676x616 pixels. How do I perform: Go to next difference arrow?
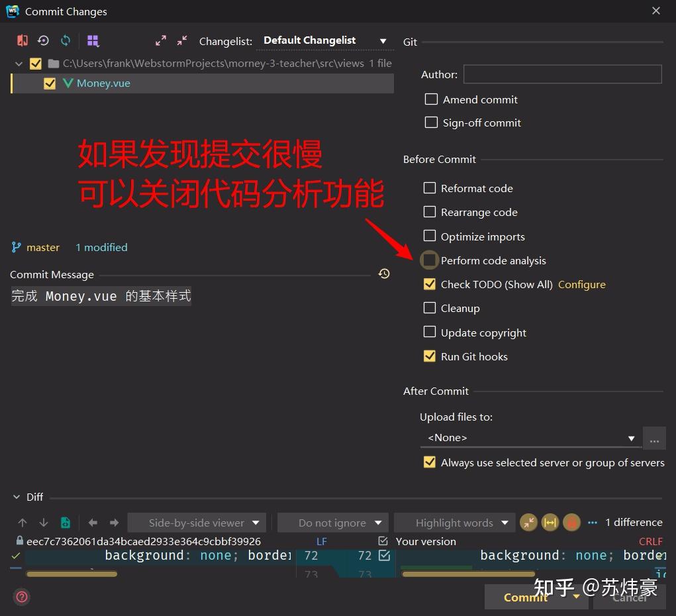coord(44,523)
